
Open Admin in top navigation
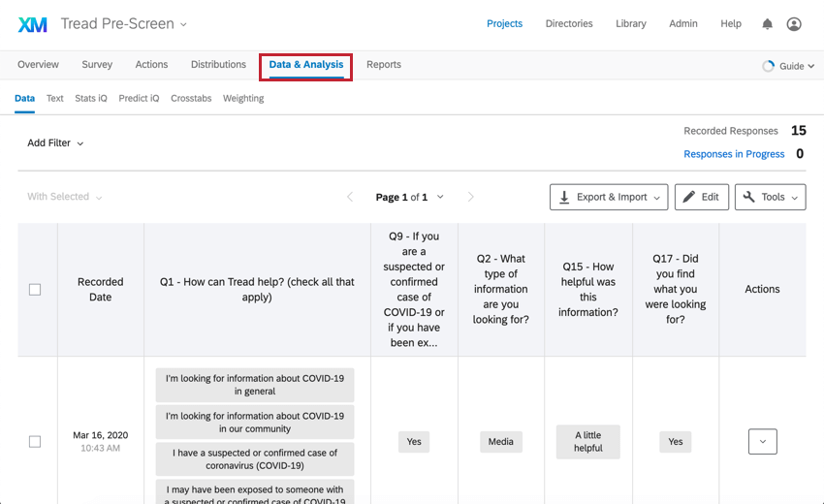click(x=683, y=23)
